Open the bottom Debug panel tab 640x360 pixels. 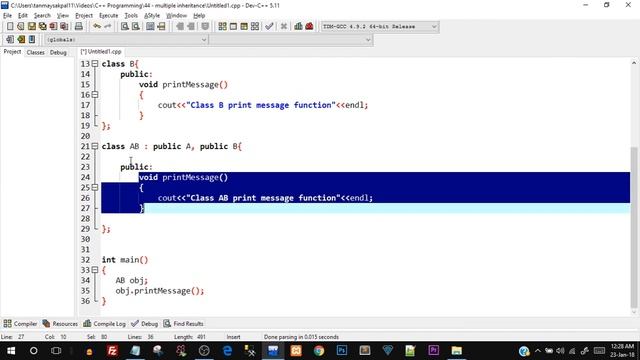click(x=144, y=324)
